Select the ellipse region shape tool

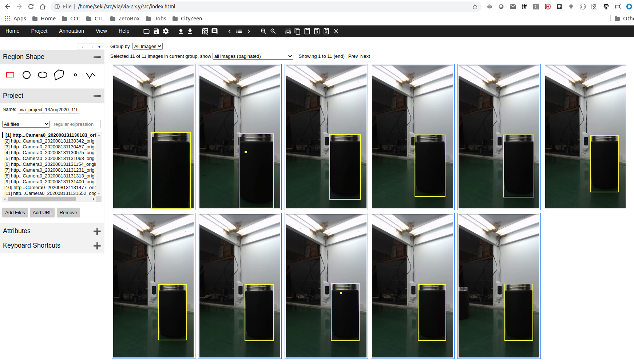point(43,75)
